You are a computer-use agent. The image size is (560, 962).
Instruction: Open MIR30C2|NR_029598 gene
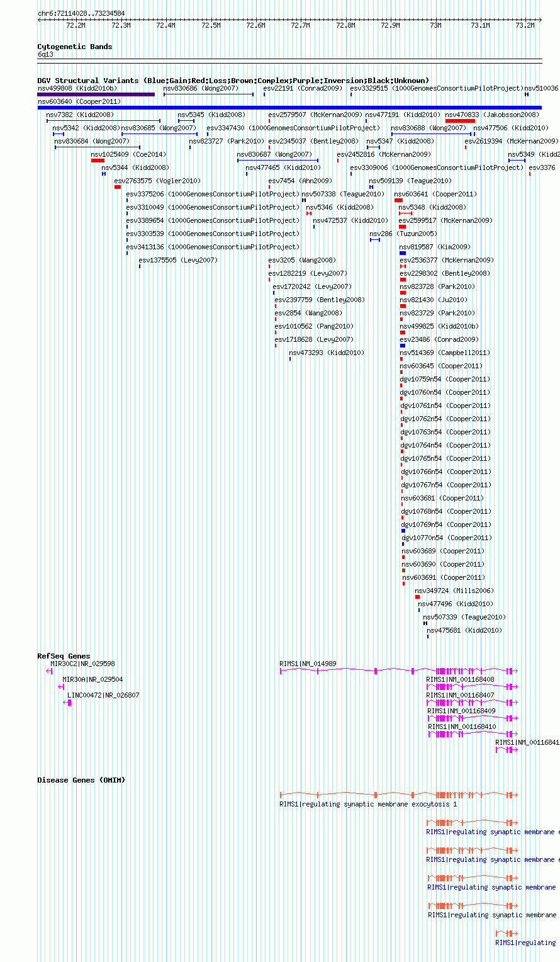[82, 664]
